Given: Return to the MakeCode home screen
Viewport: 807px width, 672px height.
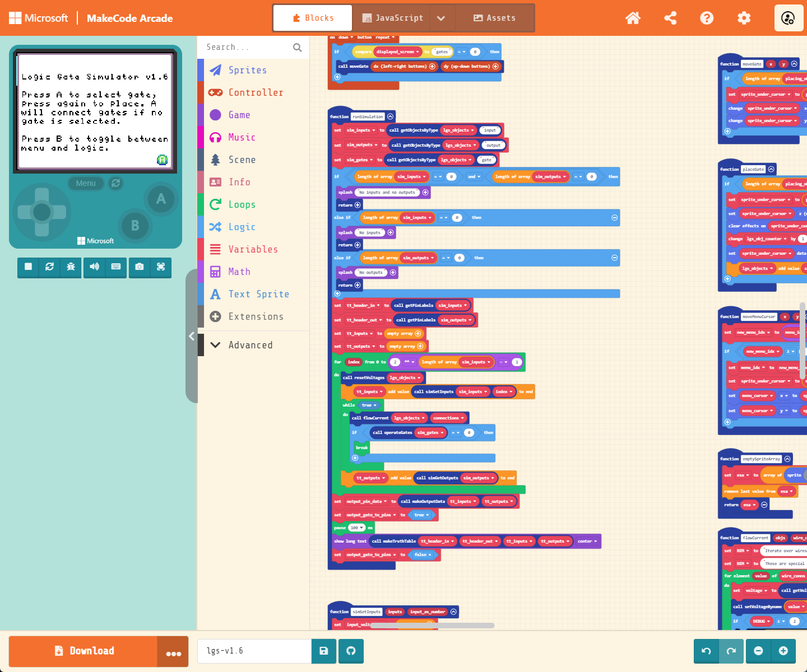Looking at the screenshot, I should 632,17.
